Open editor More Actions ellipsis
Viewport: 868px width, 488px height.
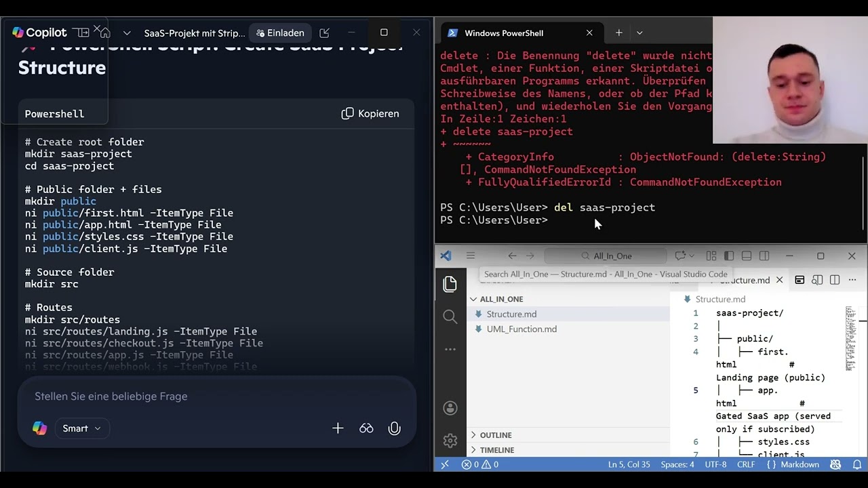click(852, 280)
